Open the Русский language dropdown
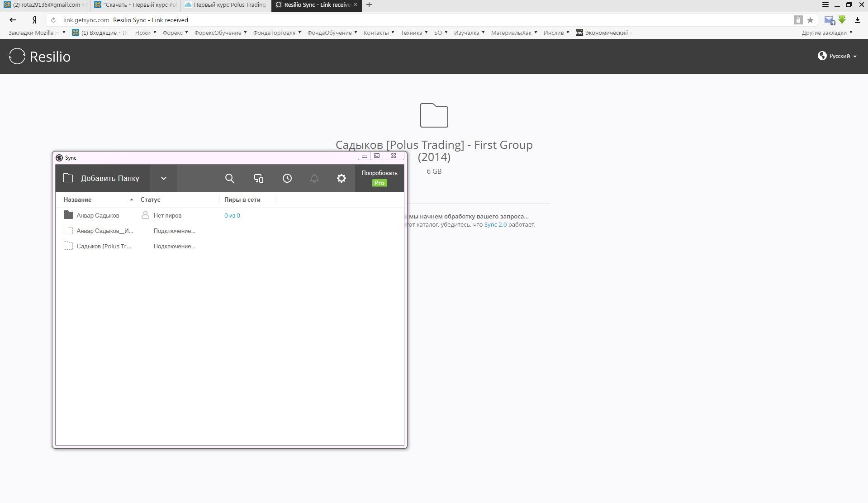 tap(837, 56)
